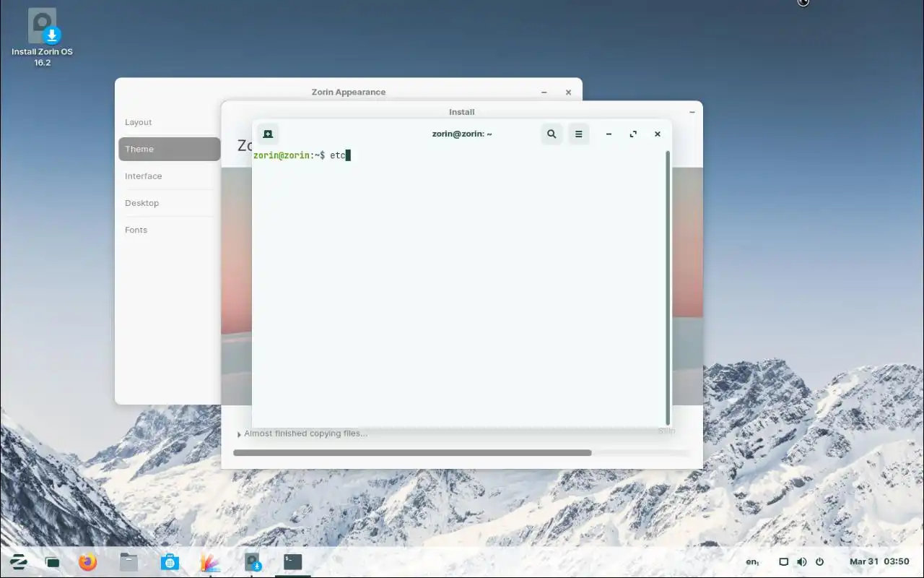The height and width of the screenshot is (578, 924).
Task: Click the terminal vertical scrollbar
Action: click(x=668, y=288)
